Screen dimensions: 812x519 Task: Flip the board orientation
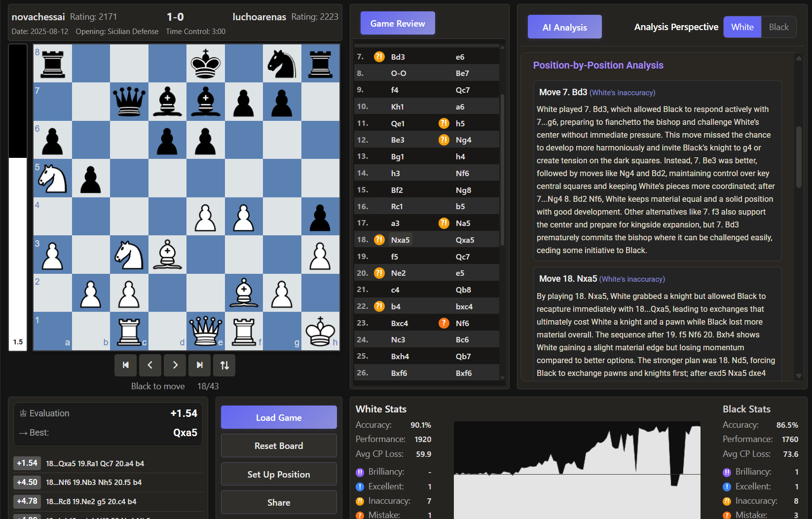[224, 365]
